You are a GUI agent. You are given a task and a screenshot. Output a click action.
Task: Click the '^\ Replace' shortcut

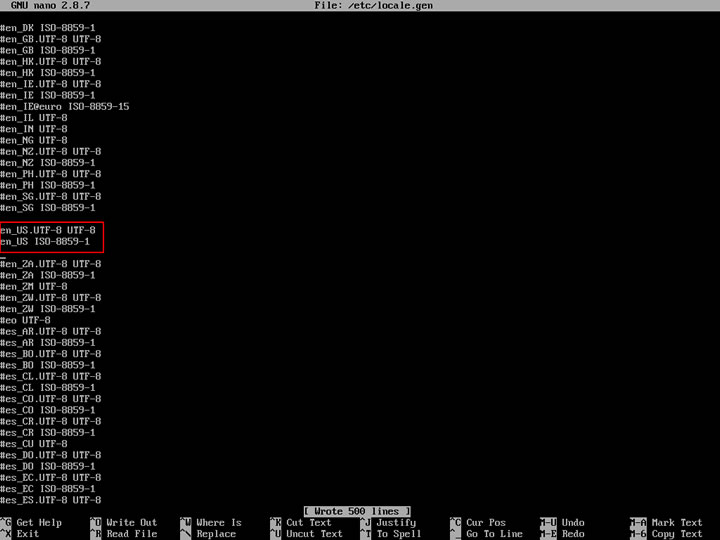(208, 534)
